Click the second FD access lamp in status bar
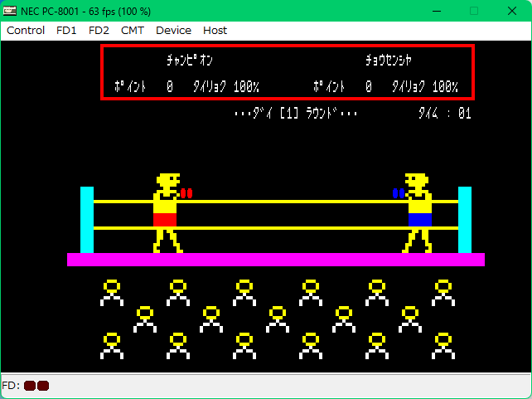The height and width of the screenshot is (399, 532). (x=43, y=386)
